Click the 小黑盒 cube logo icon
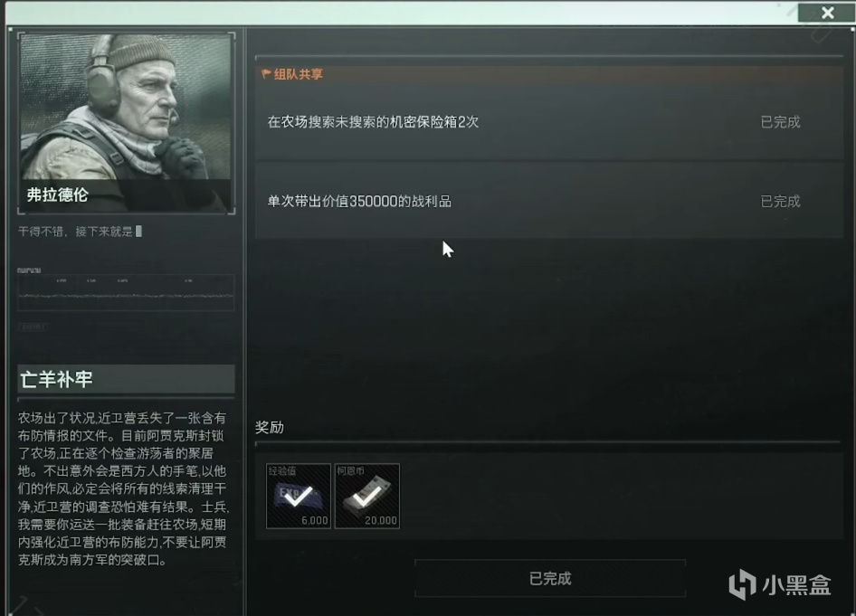The height and width of the screenshot is (616, 856). tap(742, 584)
